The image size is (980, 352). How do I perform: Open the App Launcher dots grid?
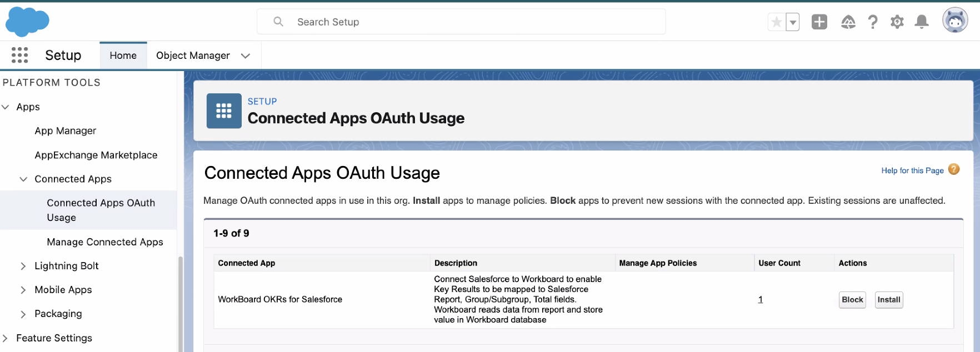(x=19, y=55)
